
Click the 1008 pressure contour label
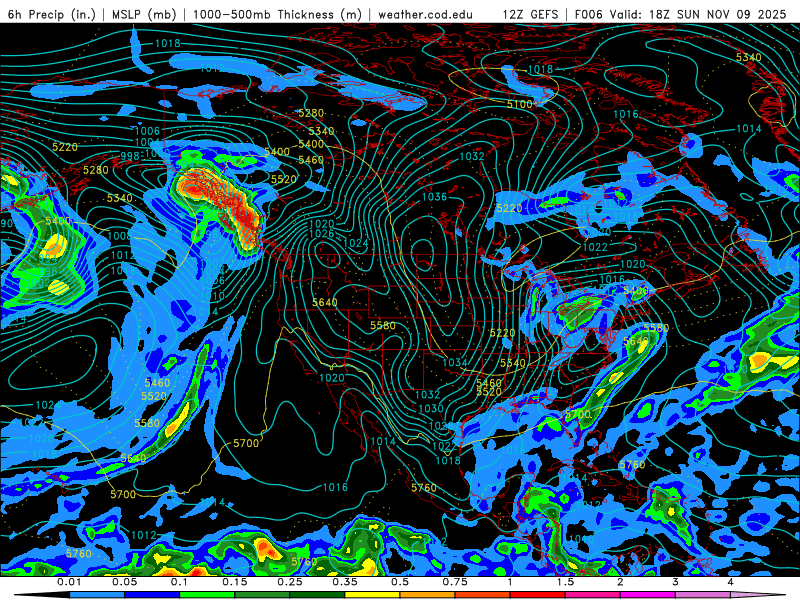click(119, 236)
